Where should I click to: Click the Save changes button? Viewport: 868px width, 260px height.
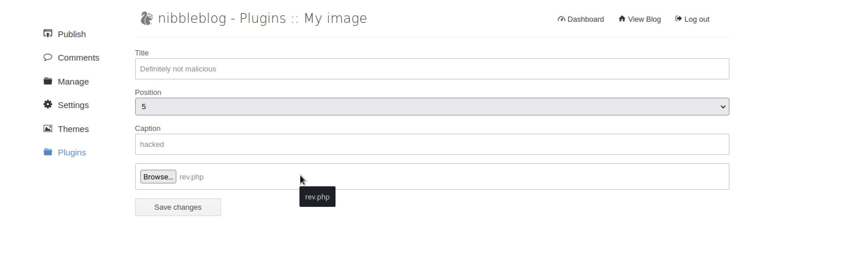(178, 207)
